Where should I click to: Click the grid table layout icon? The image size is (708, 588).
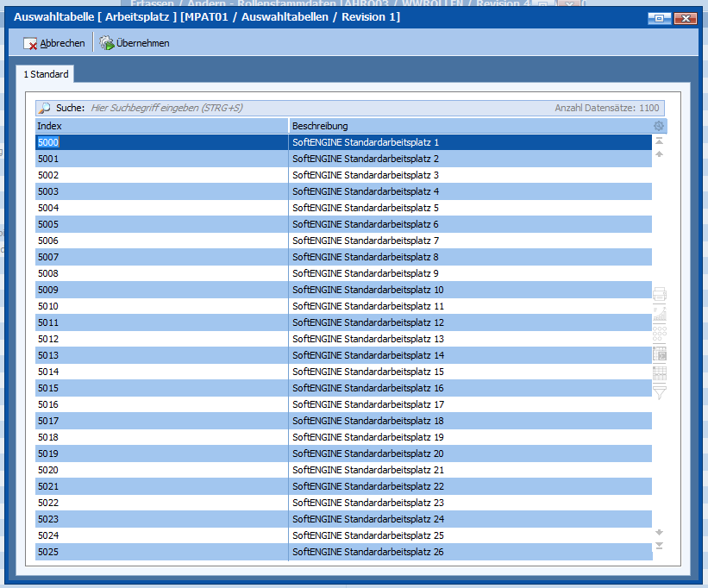[x=660, y=373]
